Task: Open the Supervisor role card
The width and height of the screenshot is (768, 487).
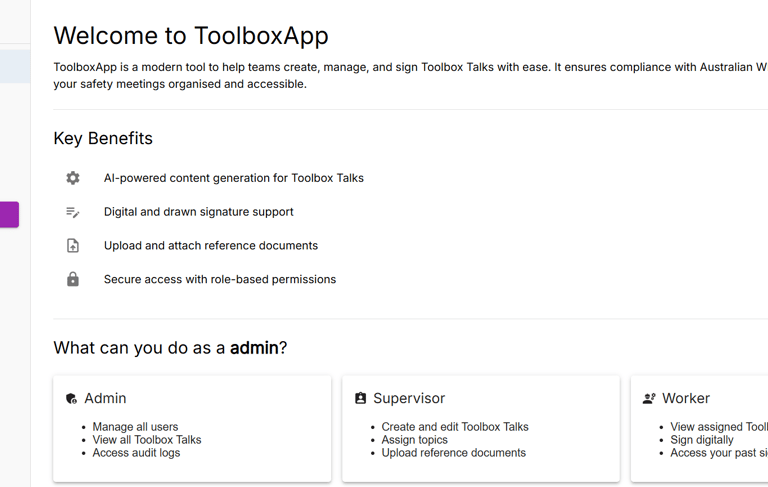Action: click(481, 429)
